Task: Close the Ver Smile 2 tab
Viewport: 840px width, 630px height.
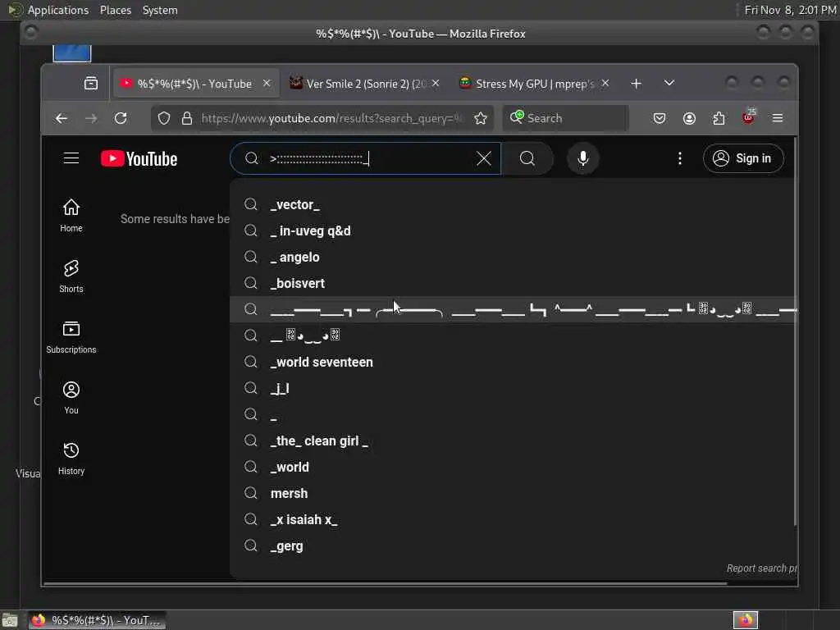Action: [x=436, y=84]
